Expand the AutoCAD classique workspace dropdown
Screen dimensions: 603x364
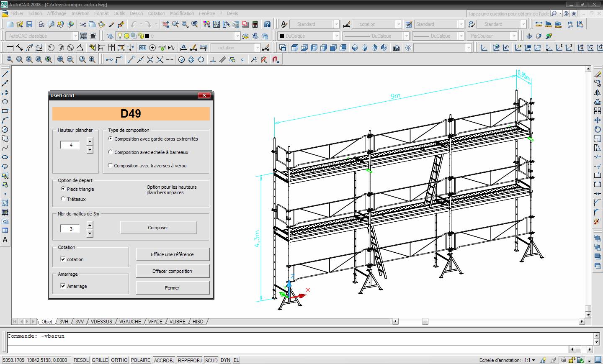pos(75,36)
